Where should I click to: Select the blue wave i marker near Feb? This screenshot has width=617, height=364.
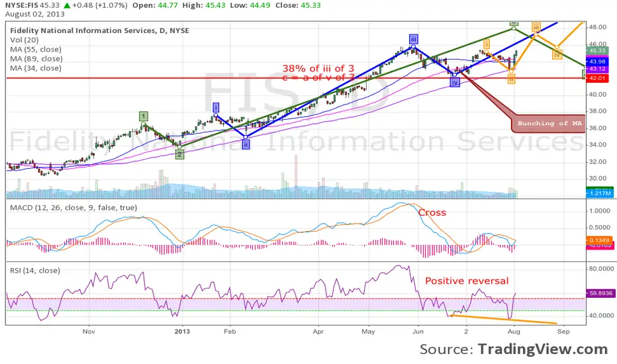216,107
